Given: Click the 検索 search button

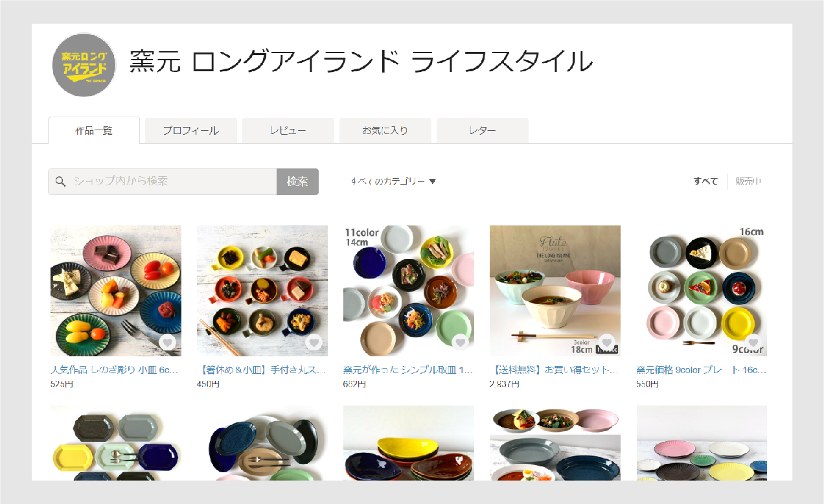Looking at the screenshot, I should point(297,181).
